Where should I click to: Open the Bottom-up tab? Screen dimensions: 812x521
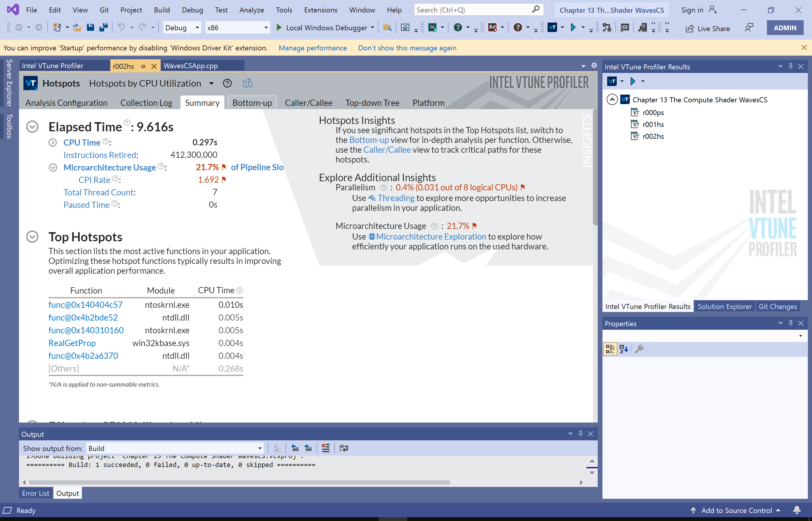252,103
